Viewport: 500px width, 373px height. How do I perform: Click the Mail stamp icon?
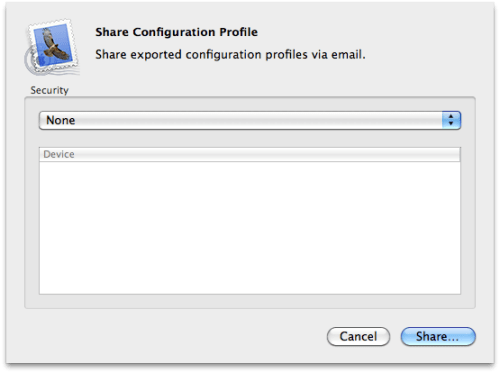click(x=52, y=47)
